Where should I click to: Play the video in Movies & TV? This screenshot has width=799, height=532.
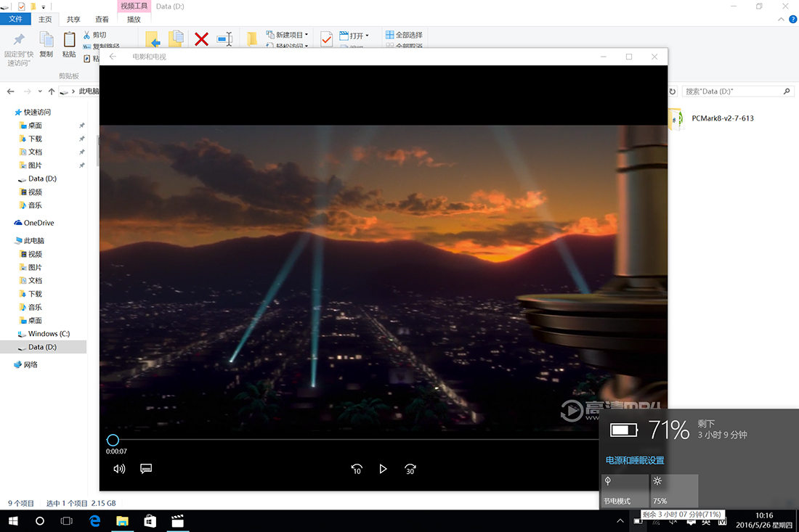tap(383, 469)
